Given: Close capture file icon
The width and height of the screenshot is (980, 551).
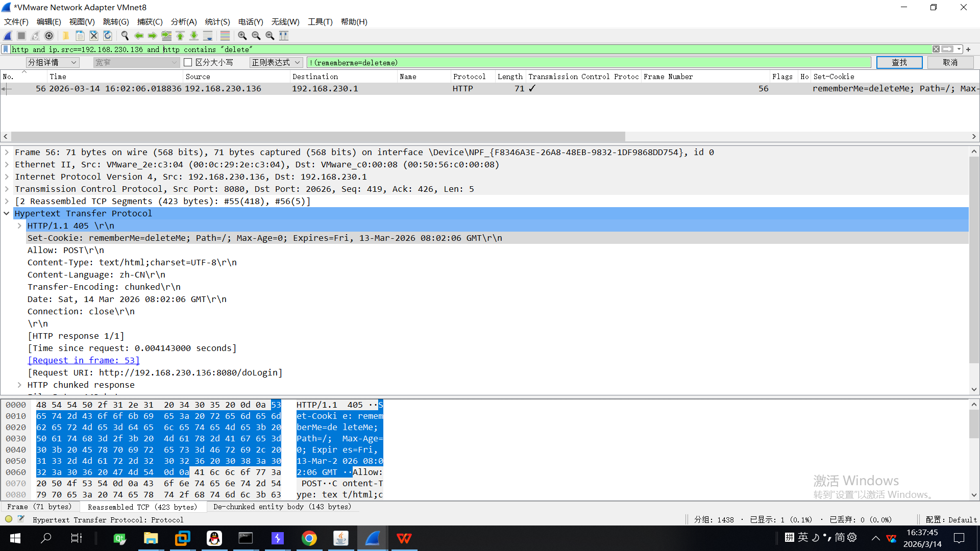Looking at the screenshot, I should tap(94, 36).
